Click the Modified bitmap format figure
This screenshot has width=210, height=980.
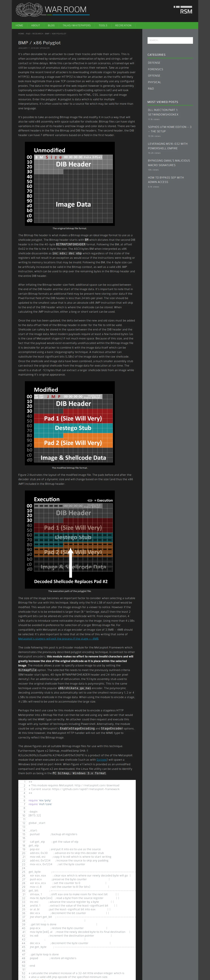click(70, 423)
